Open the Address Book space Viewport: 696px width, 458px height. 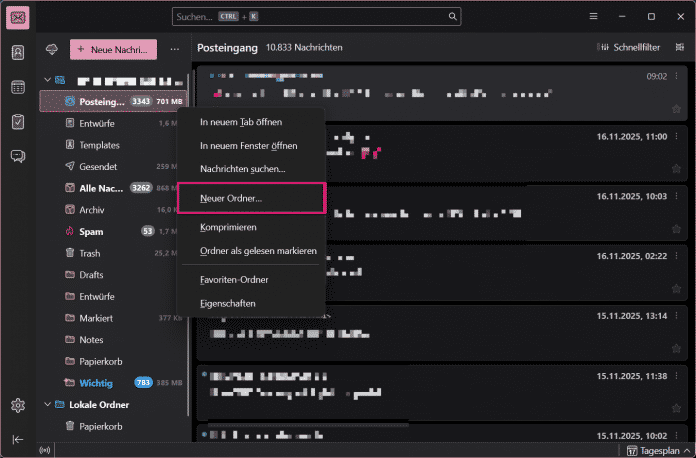(x=18, y=53)
